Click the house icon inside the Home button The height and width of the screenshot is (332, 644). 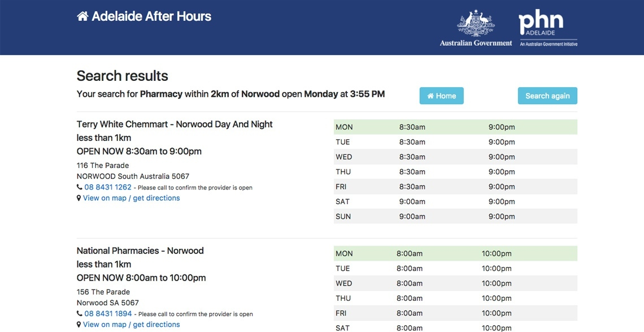click(x=430, y=96)
